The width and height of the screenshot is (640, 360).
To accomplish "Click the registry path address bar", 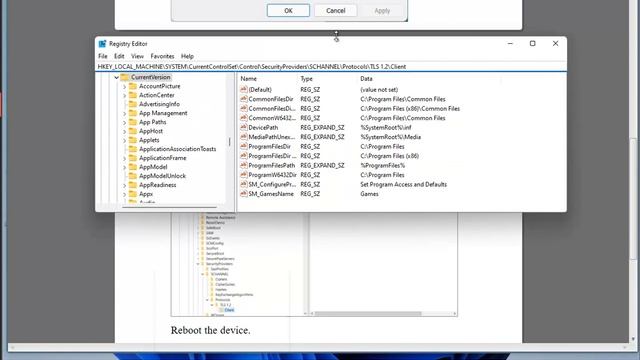I will coord(331,67).
